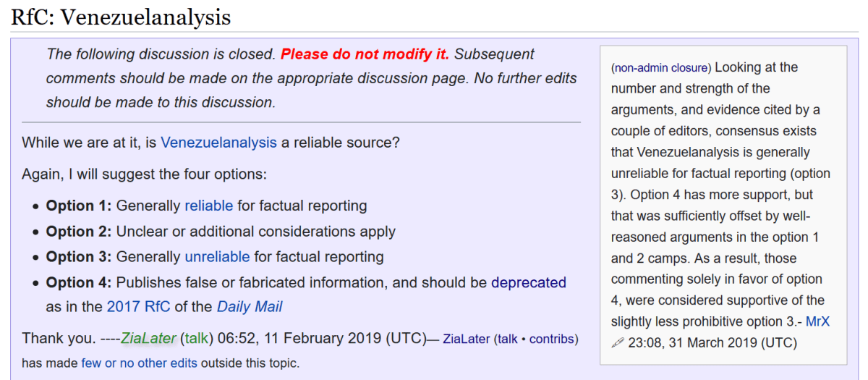Viewport: 868px width, 380px height.
Task: Click the pen icon beside MrX signature
Action: coord(617,343)
